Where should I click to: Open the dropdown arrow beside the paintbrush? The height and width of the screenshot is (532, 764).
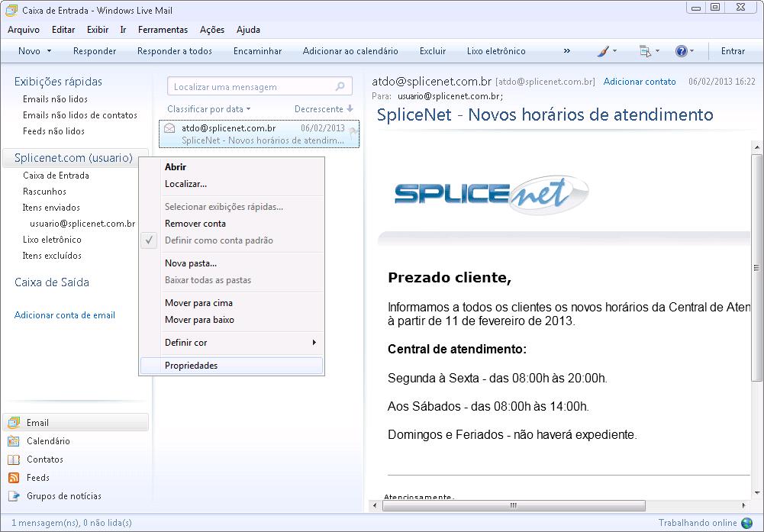point(614,51)
